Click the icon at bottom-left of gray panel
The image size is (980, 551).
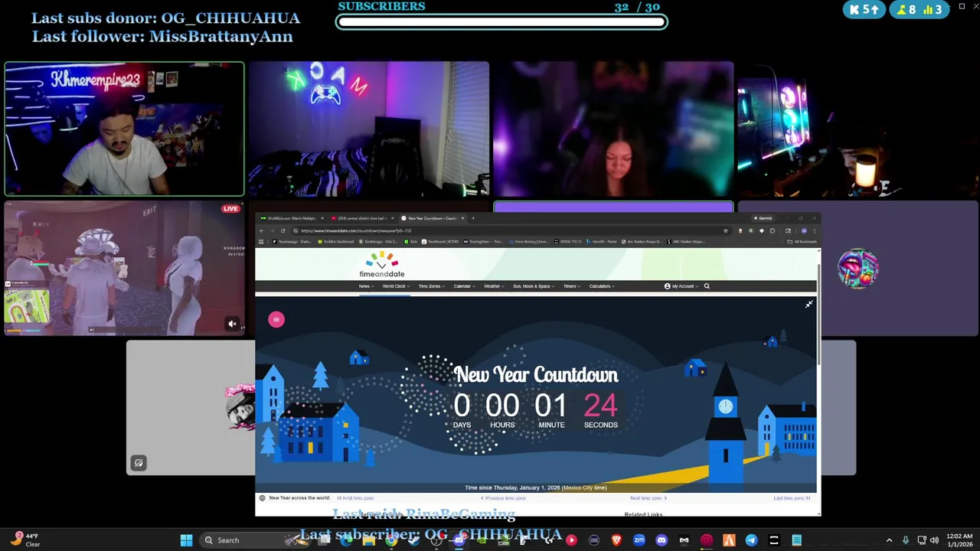139,463
